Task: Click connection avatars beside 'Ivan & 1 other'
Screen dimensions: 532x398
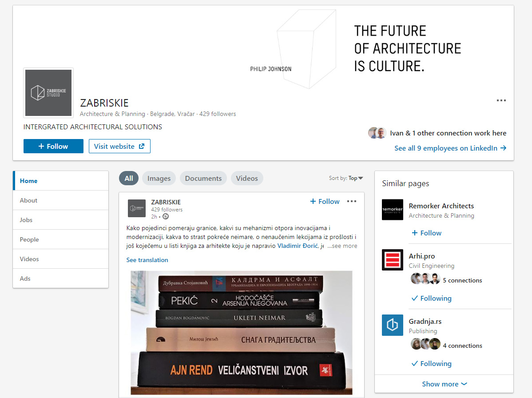Action: coord(377,133)
